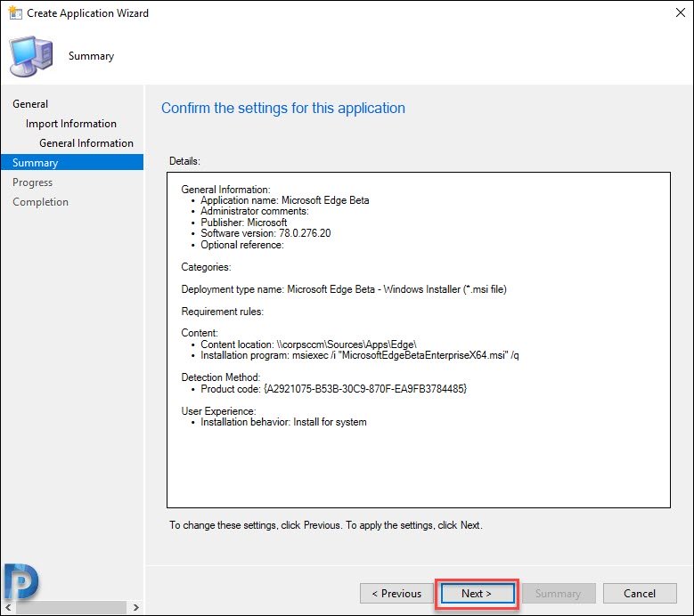Click the computer Summary header icon
The height and width of the screenshot is (616, 694).
click(x=31, y=56)
